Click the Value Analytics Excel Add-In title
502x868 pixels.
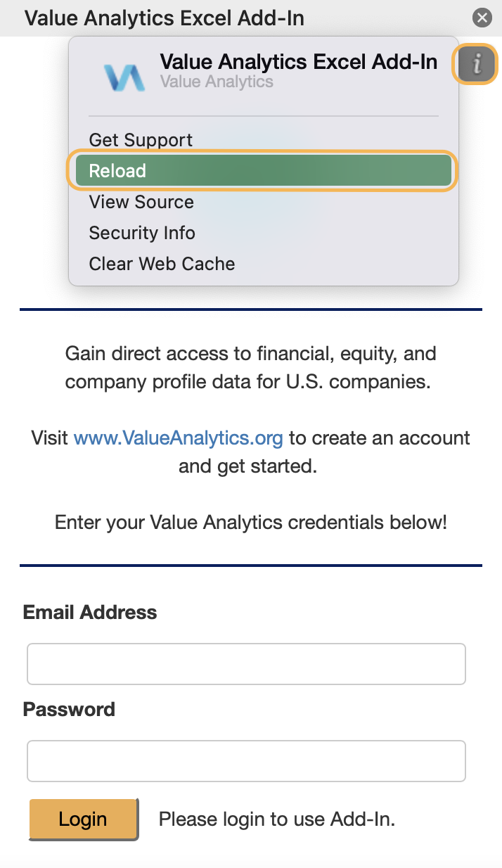coord(163,18)
